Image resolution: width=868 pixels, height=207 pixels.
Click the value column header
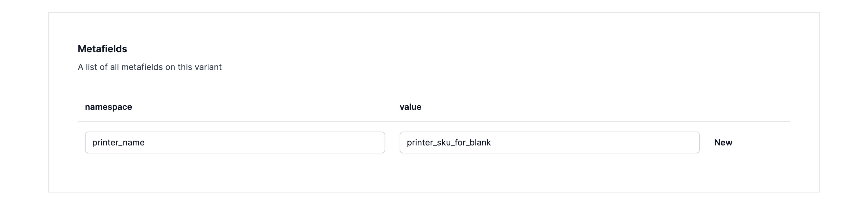pyautogui.click(x=410, y=107)
